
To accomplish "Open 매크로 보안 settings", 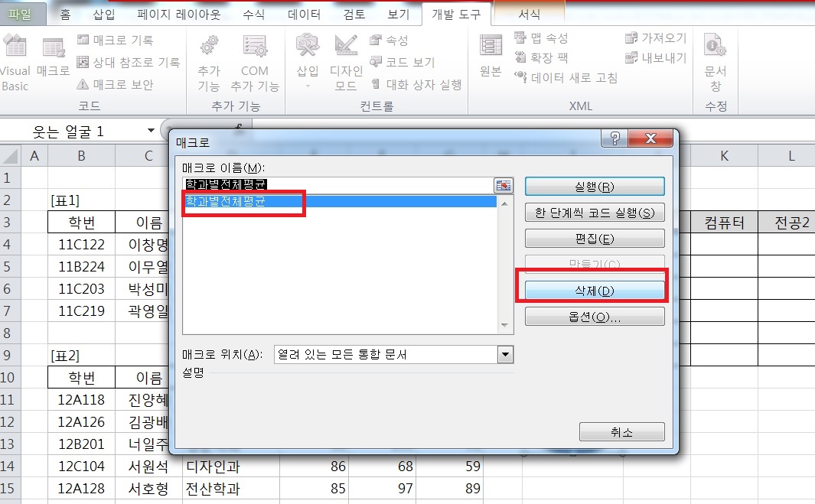I will pyautogui.click(x=115, y=84).
